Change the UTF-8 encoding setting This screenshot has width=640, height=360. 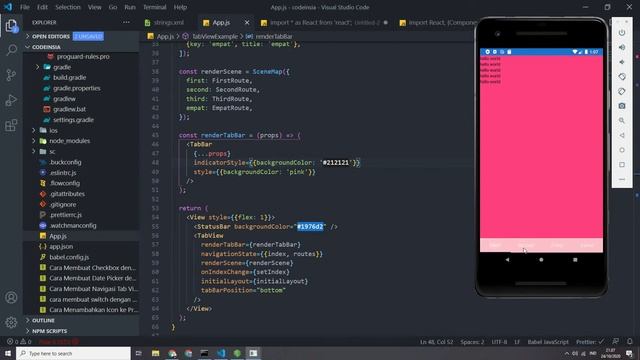499,342
